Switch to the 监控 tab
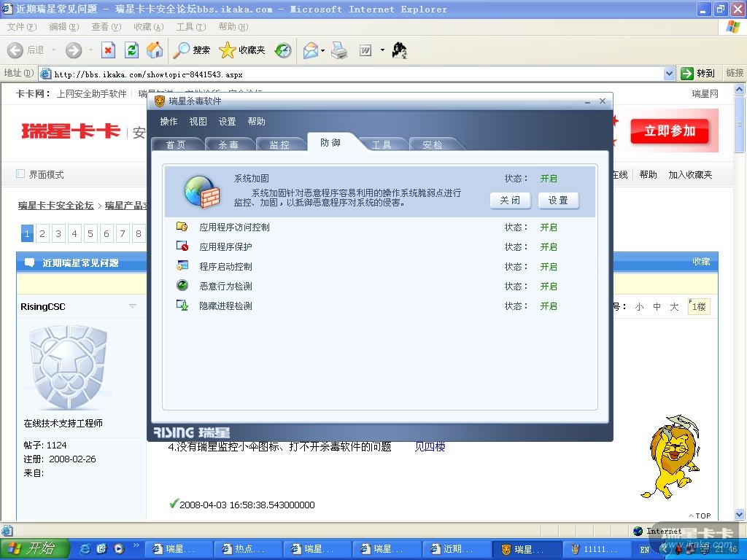The image size is (747, 560). tap(279, 145)
